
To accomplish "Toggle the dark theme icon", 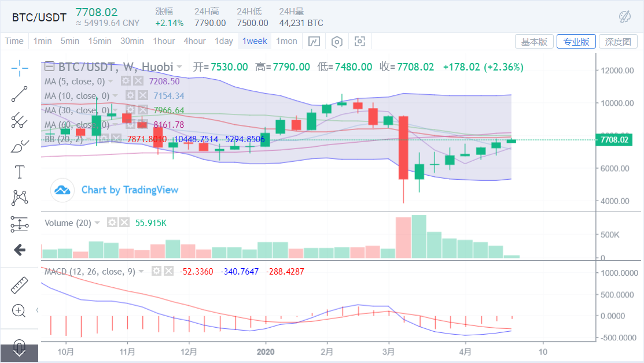I will coord(625,17).
